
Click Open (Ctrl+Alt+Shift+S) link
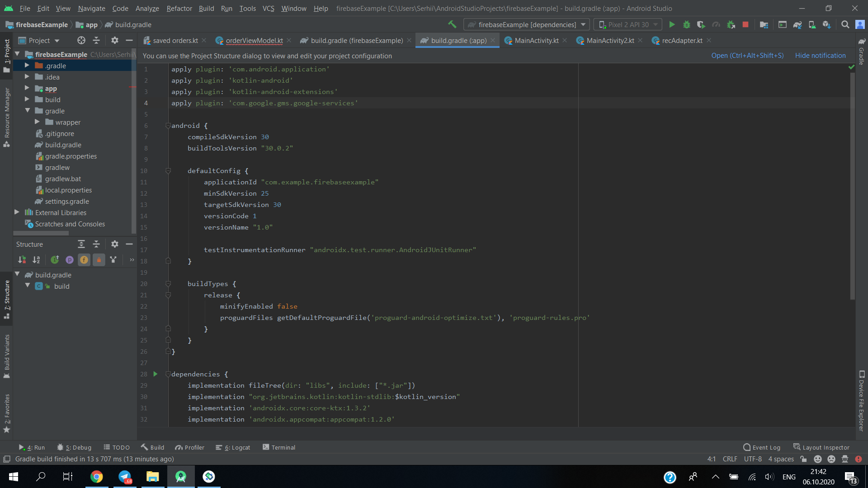point(747,56)
